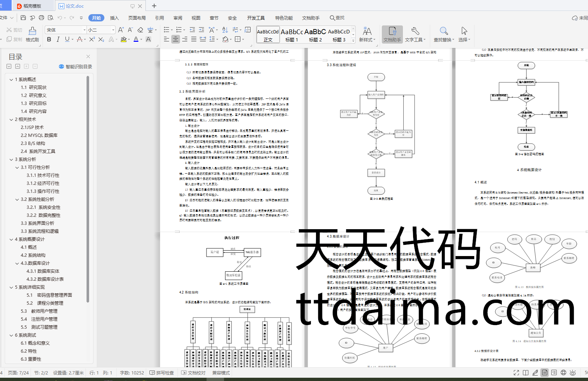Viewport: 588px width, 381px height.
Task: Collapse the '4.3.数据库设计' tree node
Action: 17,263
